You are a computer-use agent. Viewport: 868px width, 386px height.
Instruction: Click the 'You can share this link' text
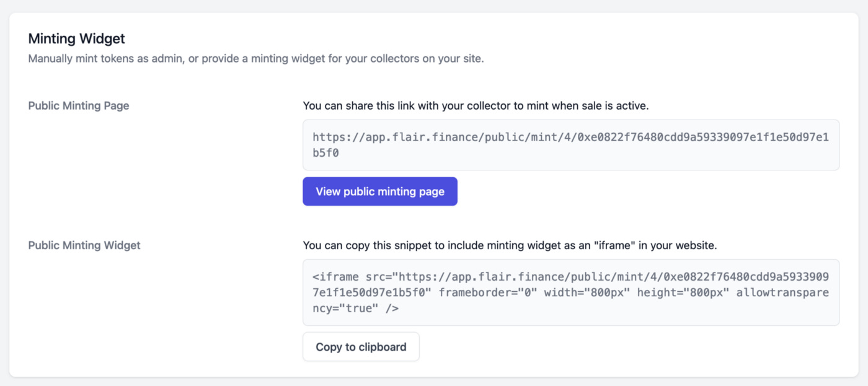(476, 106)
